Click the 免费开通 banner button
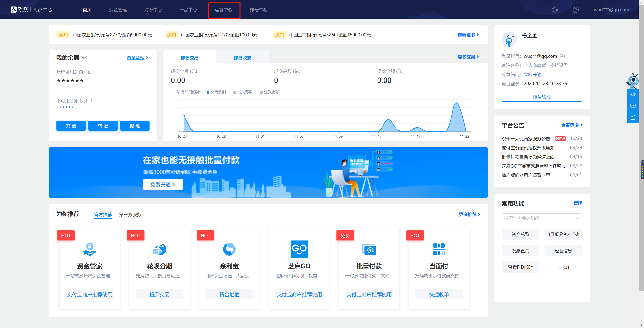644x328 pixels. [163, 184]
